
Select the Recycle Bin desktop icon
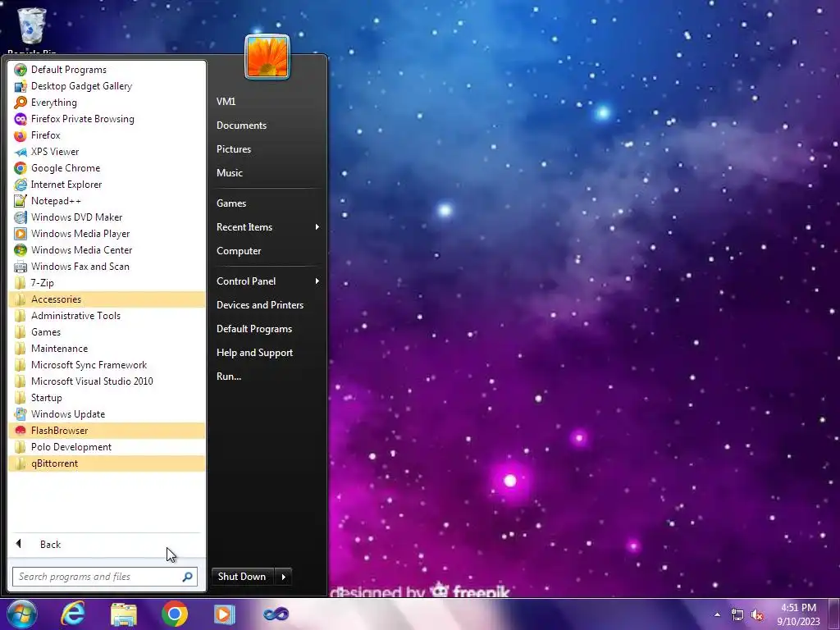pos(32,31)
